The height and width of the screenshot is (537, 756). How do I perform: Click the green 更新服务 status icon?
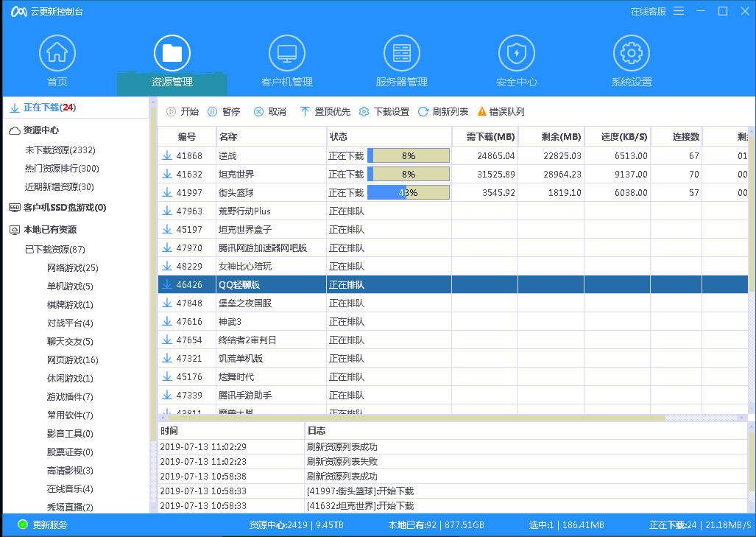pos(22,524)
